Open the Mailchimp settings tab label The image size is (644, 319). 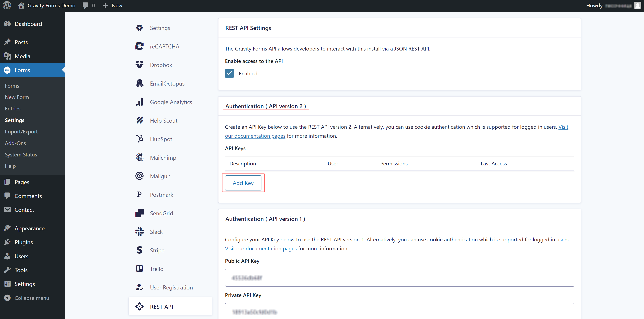pyautogui.click(x=163, y=157)
